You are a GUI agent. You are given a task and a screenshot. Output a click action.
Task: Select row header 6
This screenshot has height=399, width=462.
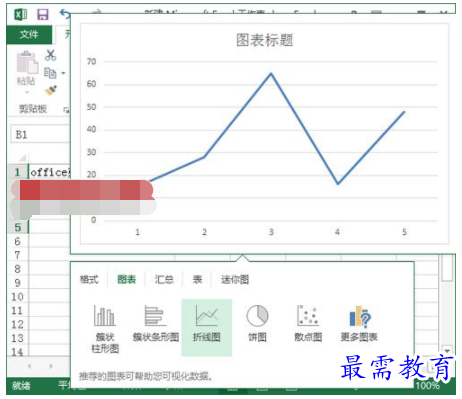[17, 241]
